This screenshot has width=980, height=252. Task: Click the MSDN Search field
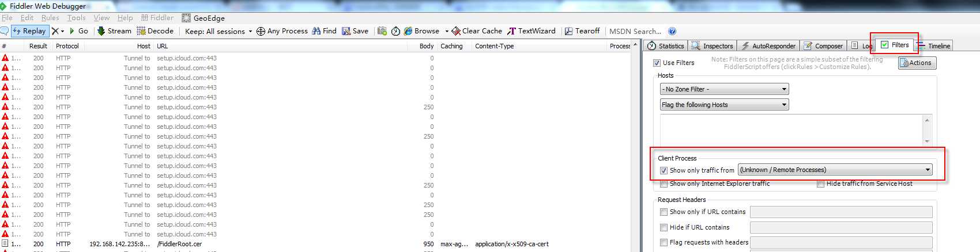[635, 31]
